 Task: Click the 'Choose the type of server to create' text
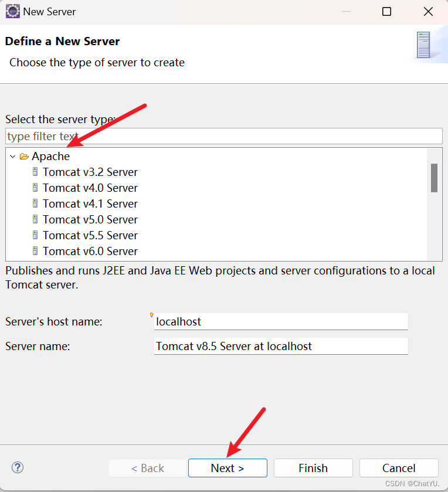[97, 62]
